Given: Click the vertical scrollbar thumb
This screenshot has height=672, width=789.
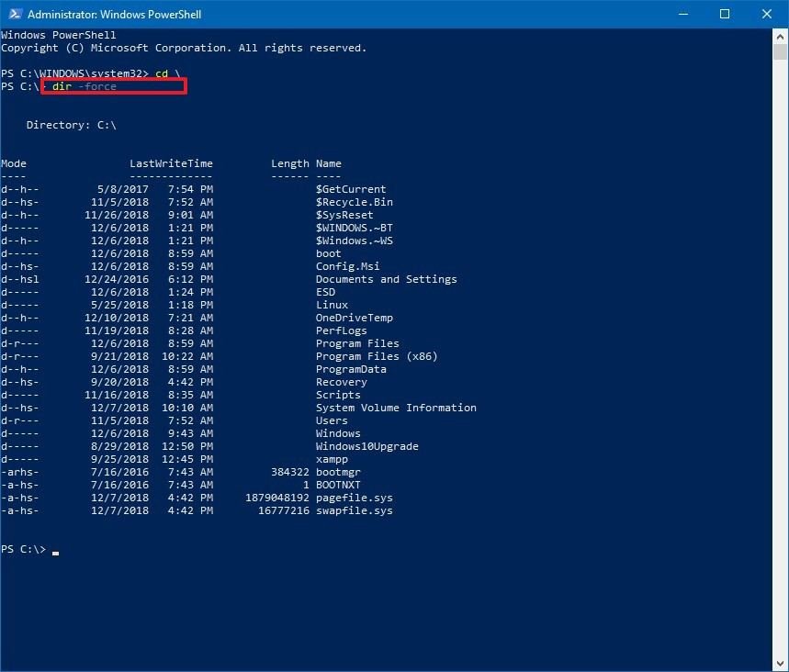Looking at the screenshot, I should (781, 52).
